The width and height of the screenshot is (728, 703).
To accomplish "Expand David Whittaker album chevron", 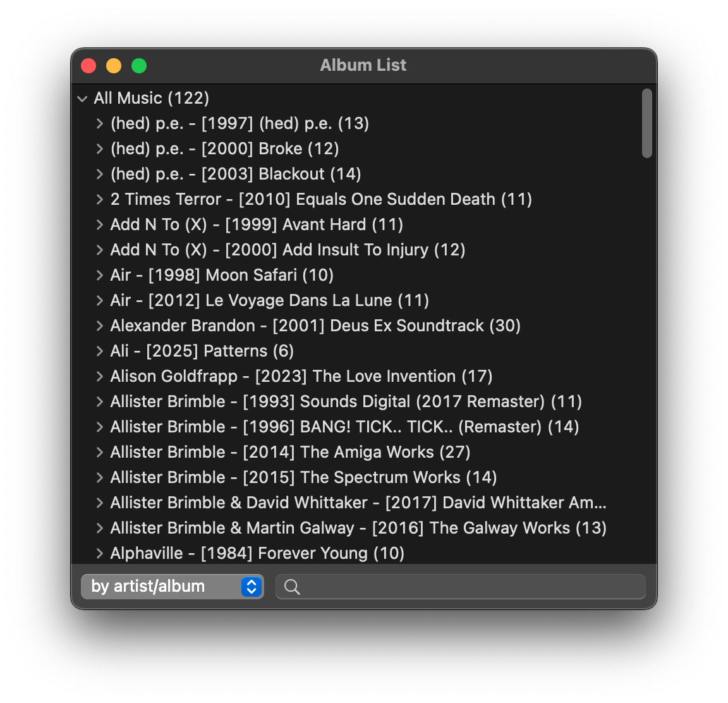I will click(99, 503).
